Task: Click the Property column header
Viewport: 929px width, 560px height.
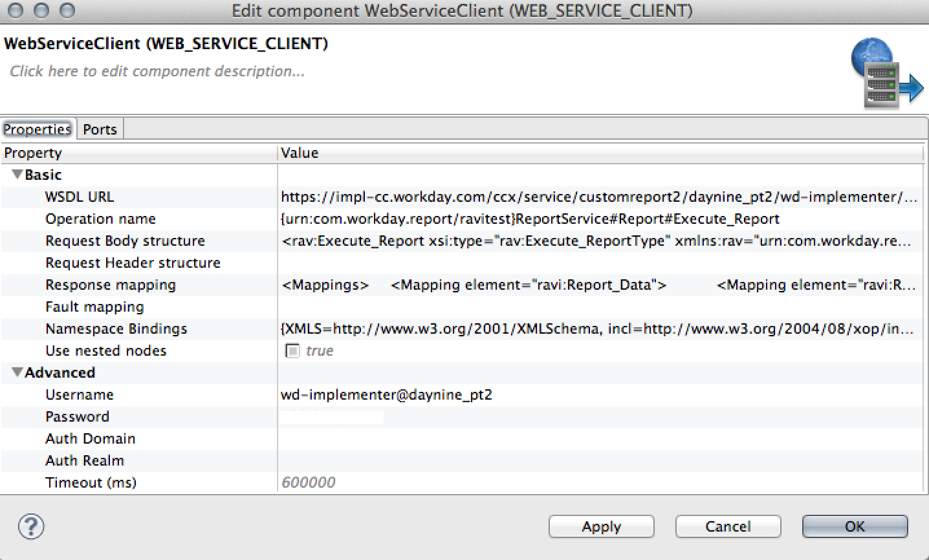Action: click(x=139, y=153)
